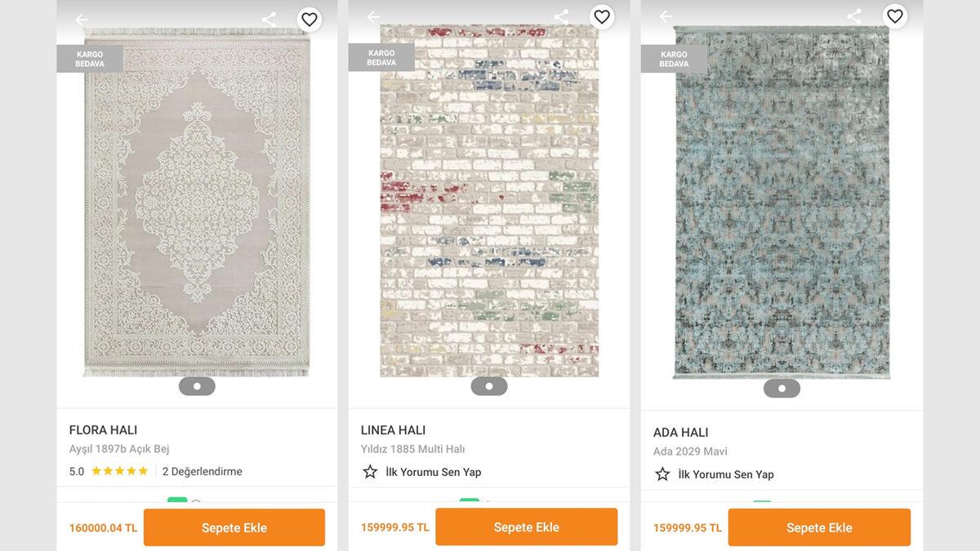Tap the back arrow on the FLORA HALI page
The width and height of the screenshot is (980, 551).
(x=81, y=19)
